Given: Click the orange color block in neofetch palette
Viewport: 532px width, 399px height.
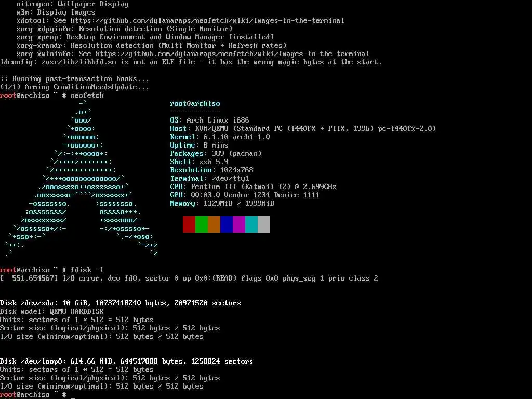Looking at the screenshot, I should point(214,224).
